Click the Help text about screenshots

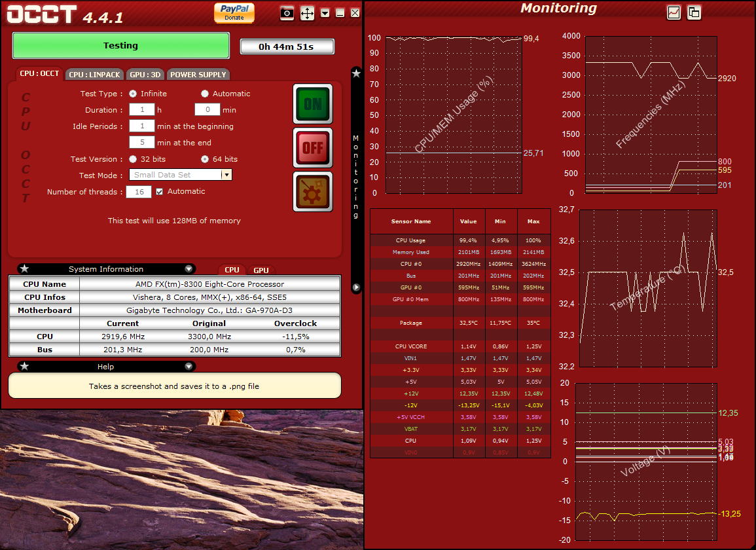pyautogui.click(x=174, y=386)
